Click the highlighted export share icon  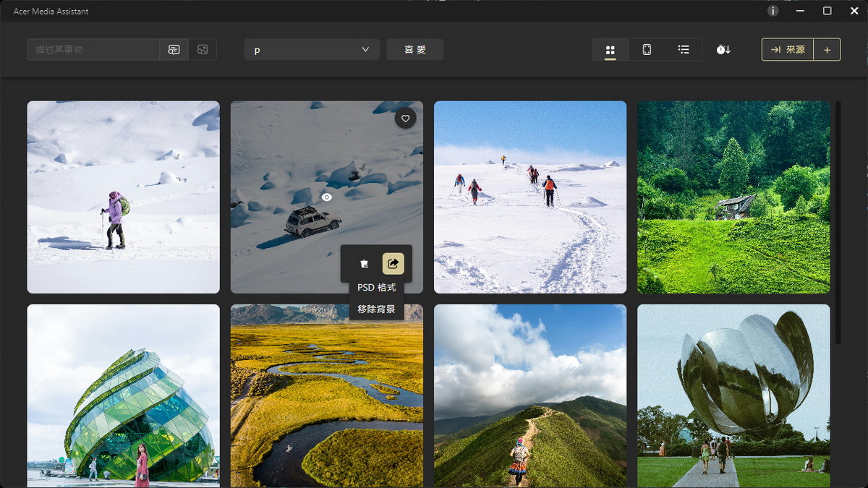[393, 264]
